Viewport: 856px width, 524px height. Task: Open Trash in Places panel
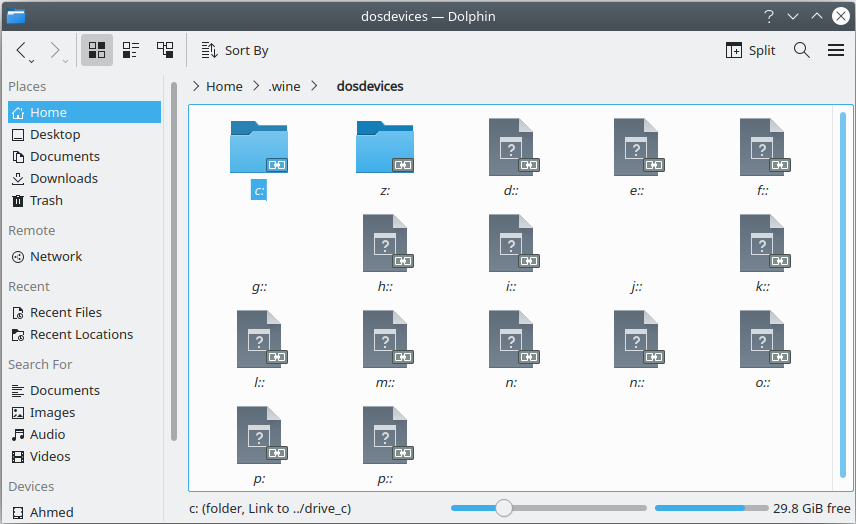[85, 200]
